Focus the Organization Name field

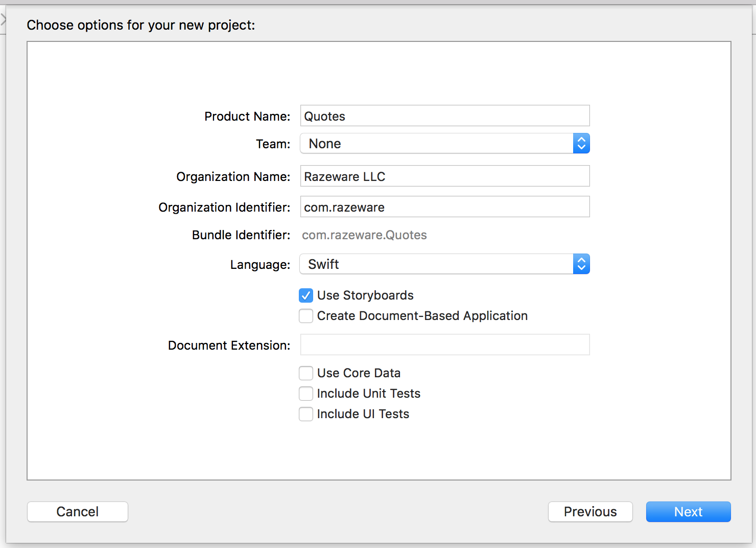click(x=444, y=176)
